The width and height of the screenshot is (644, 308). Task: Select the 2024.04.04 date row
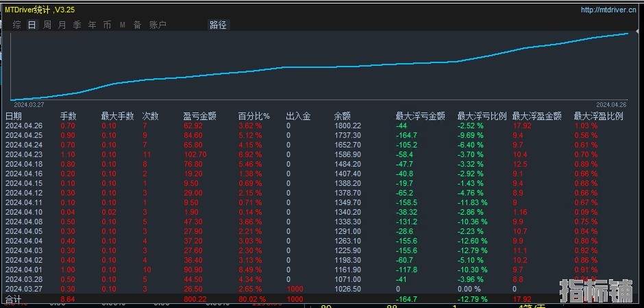pyautogui.click(x=24, y=241)
